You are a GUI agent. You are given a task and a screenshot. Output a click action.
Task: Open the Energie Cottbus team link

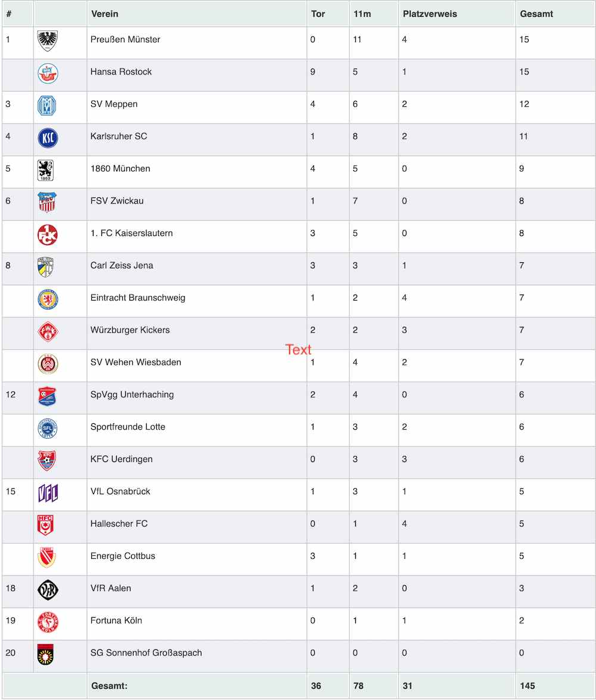123,556
